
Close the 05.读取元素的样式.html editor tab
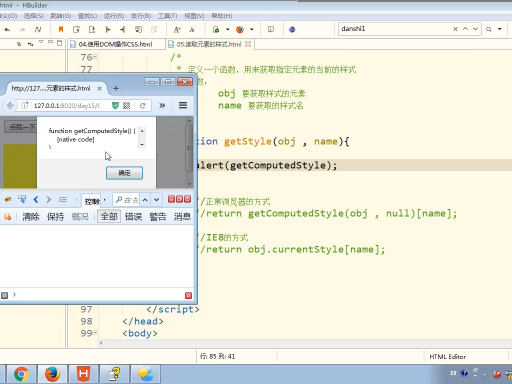[248, 44]
